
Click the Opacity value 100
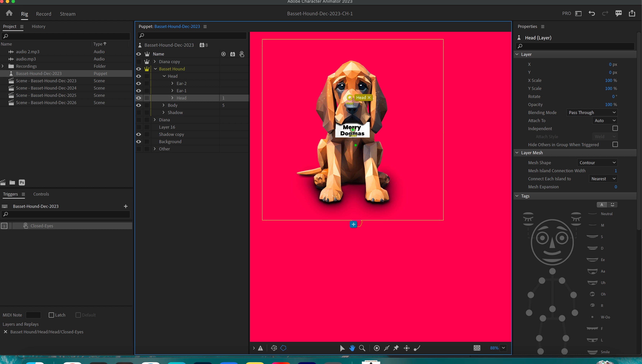pos(608,104)
